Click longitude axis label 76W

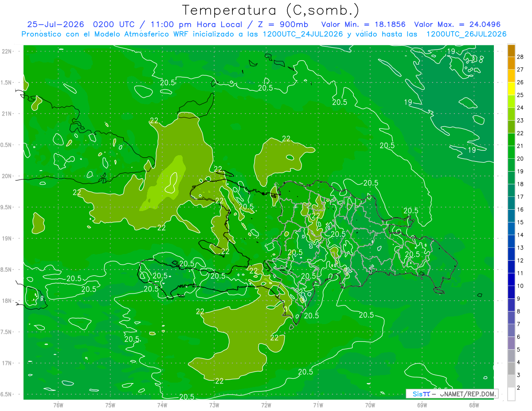(x=58, y=405)
